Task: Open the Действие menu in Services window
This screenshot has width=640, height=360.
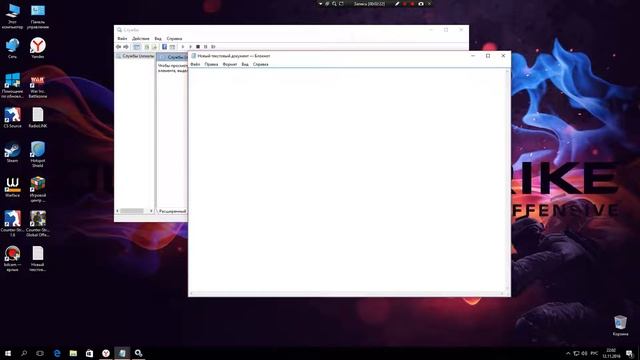Action: click(141, 38)
